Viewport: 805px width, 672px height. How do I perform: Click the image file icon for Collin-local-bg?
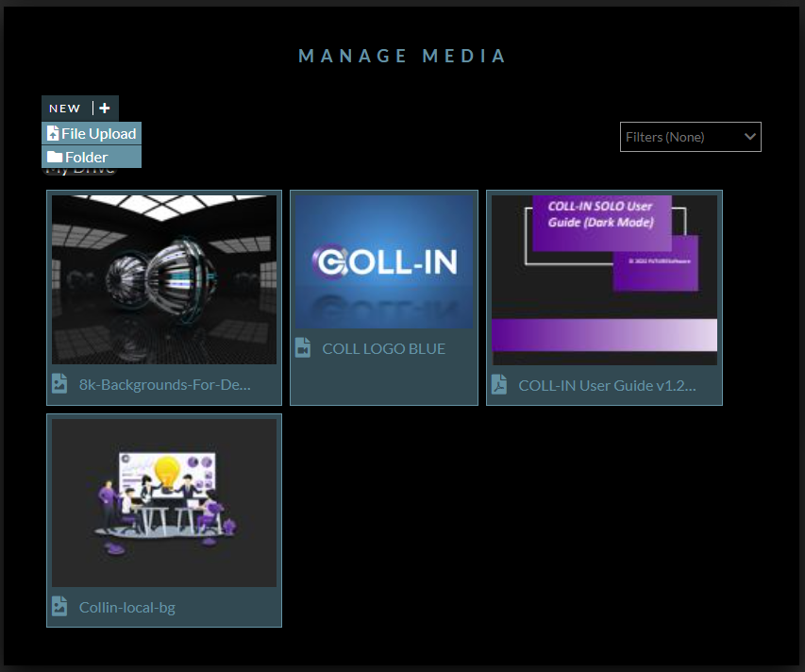point(59,607)
